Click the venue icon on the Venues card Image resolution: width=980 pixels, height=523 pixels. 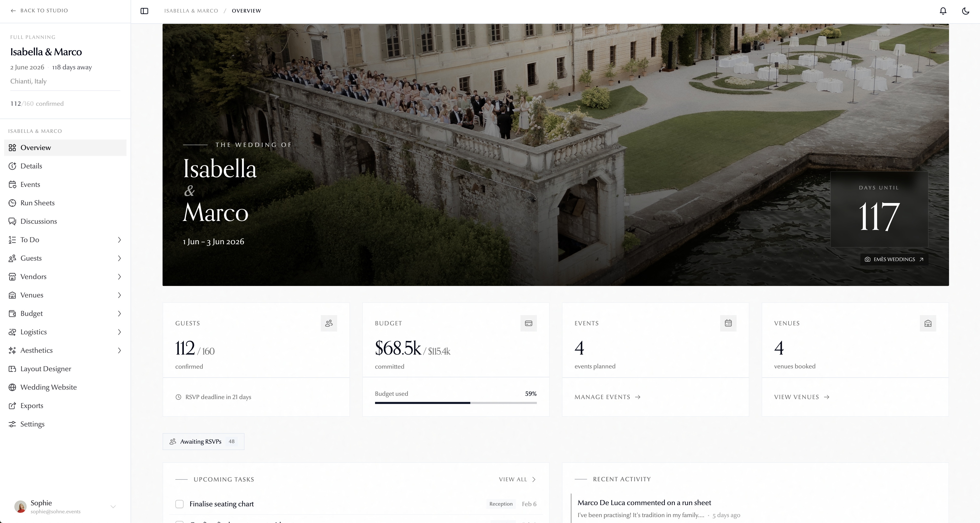tap(928, 323)
